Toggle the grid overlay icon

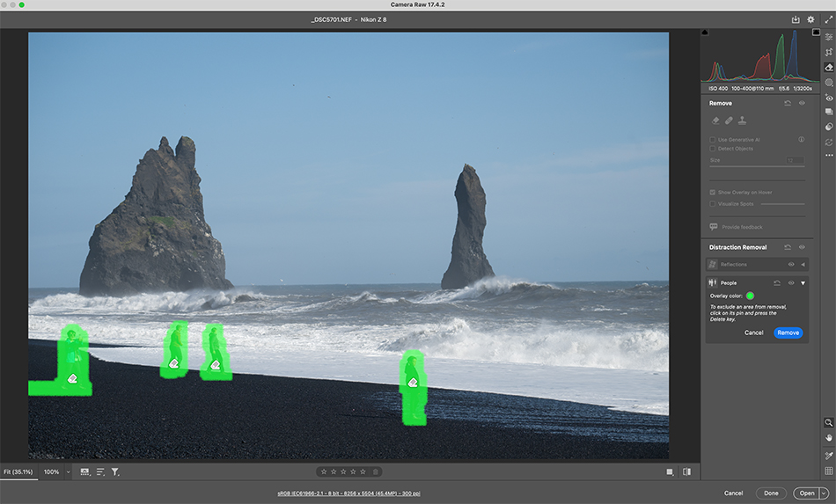[829, 471]
